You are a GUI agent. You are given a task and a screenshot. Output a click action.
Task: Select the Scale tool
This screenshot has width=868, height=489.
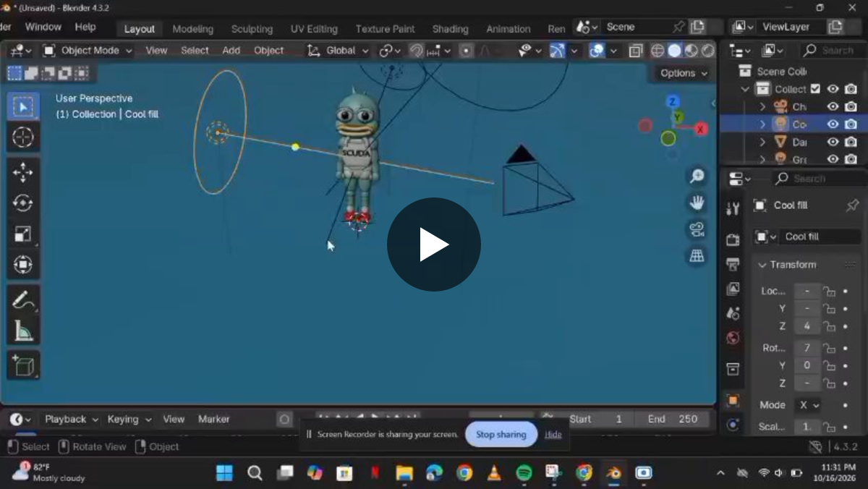coord(23,234)
